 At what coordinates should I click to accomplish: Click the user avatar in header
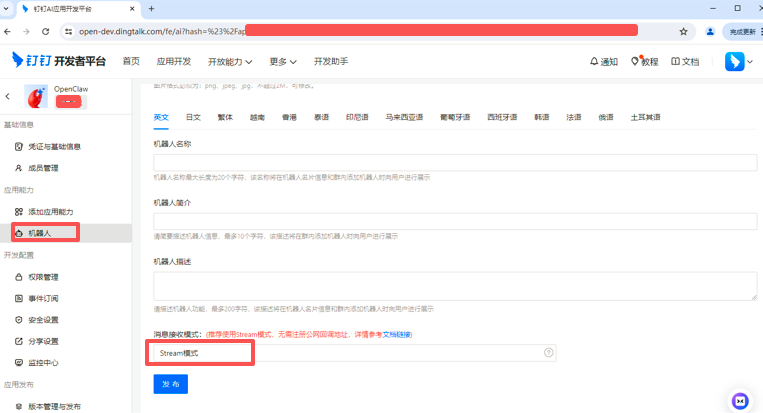[x=734, y=61]
